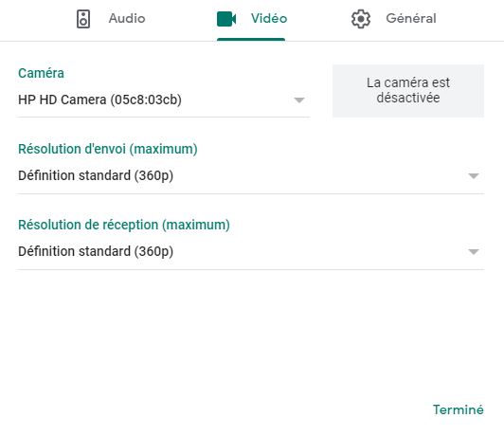Click the Audio speaker icon
This screenshot has height=436, width=504.
click(x=83, y=19)
